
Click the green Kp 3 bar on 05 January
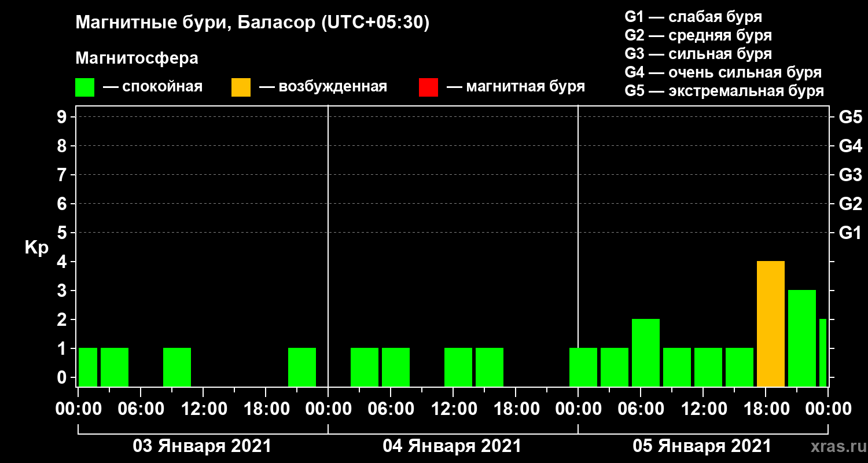802,338
